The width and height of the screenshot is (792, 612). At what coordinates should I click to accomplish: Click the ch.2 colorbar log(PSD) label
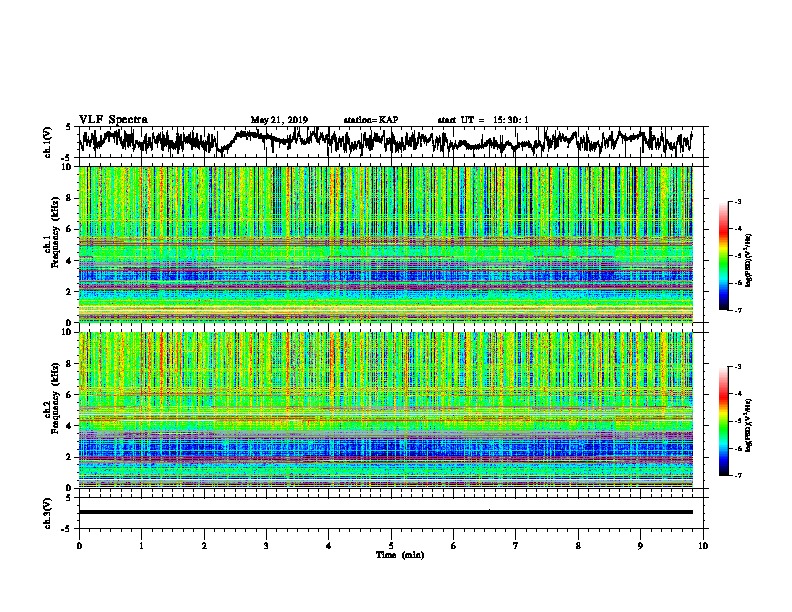click(749, 425)
